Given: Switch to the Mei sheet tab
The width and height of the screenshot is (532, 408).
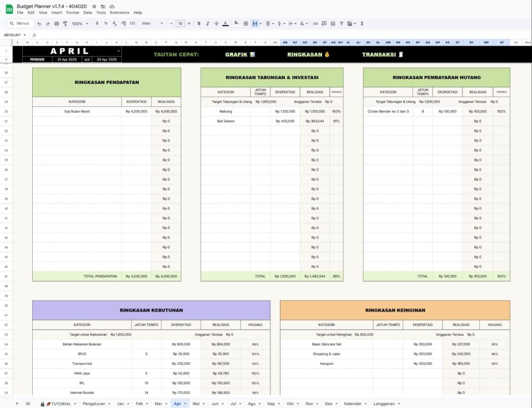Looking at the screenshot, I should [196, 403].
